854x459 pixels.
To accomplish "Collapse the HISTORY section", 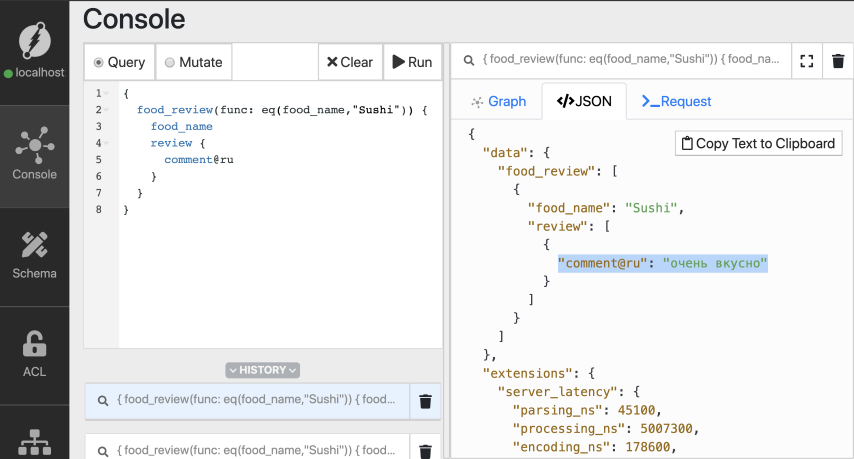I will click(x=263, y=370).
